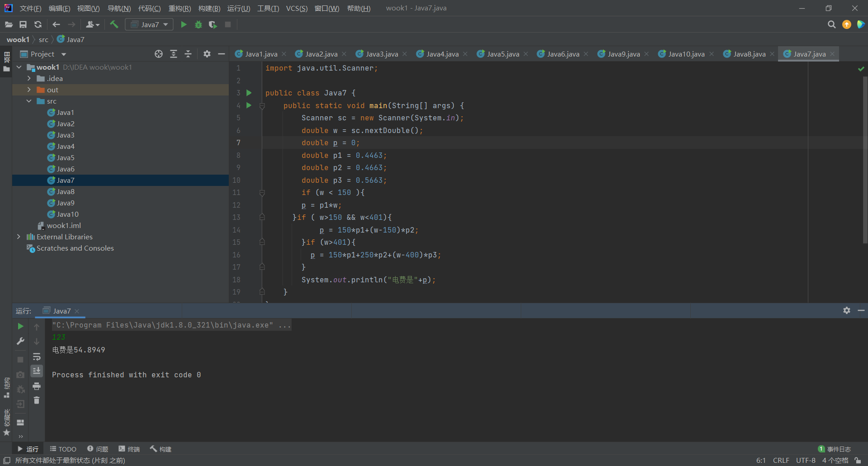Toggle soft-wrap in the run console
Screen dimensions: 868x466
(x=37, y=357)
